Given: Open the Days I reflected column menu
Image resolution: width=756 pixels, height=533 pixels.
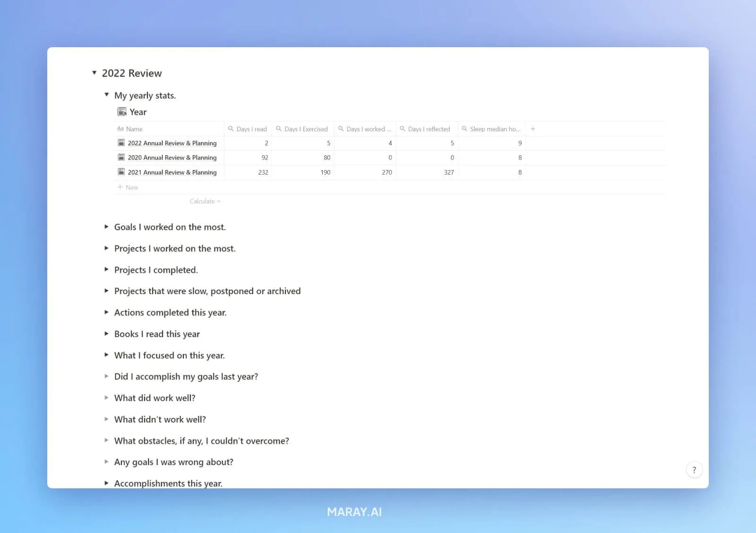Looking at the screenshot, I should point(428,128).
